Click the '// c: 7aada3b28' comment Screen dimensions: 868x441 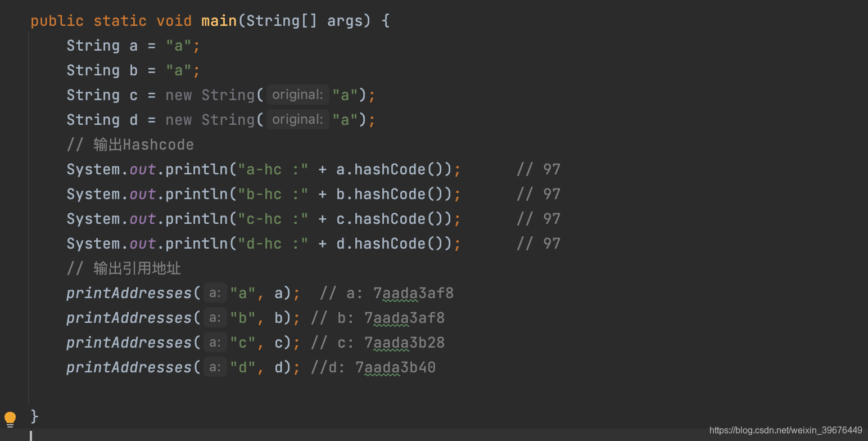pyautogui.click(x=377, y=343)
